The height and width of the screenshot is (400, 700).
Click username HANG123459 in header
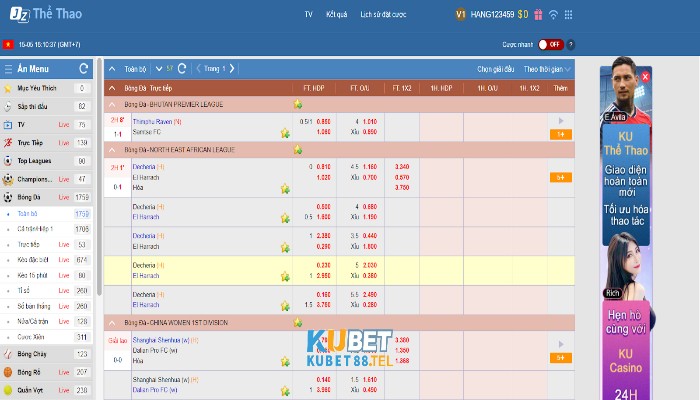(x=492, y=15)
